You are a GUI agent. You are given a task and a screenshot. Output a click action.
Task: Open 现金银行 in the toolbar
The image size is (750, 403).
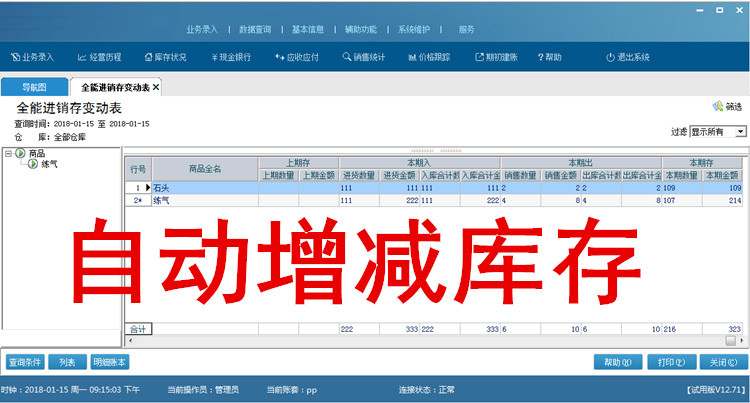coord(231,57)
